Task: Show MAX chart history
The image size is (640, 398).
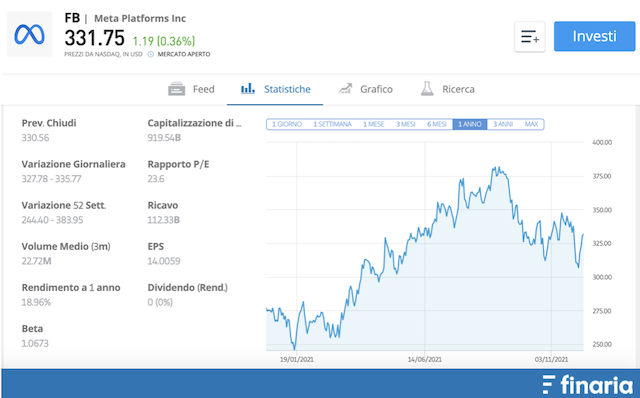Action: click(x=531, y=124)
